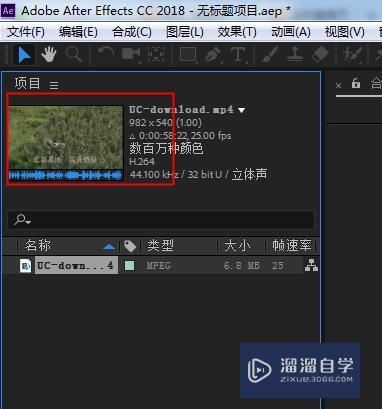
Task: Open the 图层(L) menu
Action: [x=185, y=32]
